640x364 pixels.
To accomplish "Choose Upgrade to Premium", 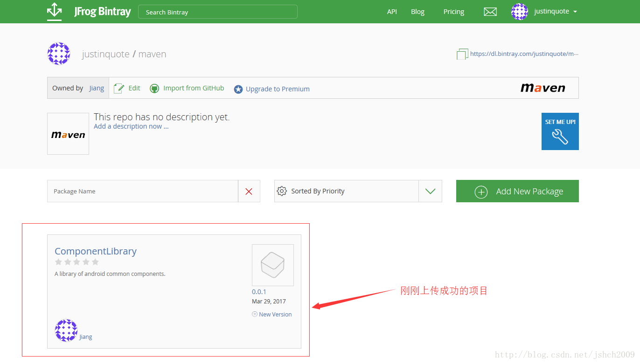I will (x=278, y=89).
